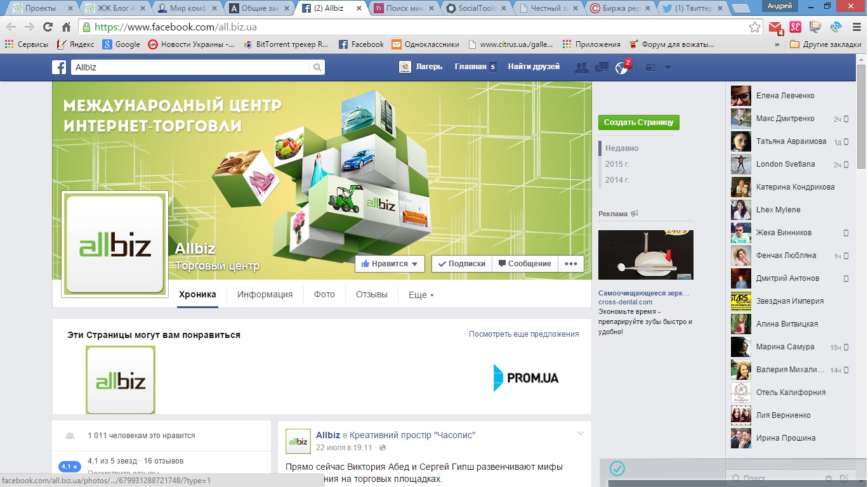This screenshot has height=487, width=868.
Task: Expand the Еще tab dropdown
Action: (x=421, y=295)
